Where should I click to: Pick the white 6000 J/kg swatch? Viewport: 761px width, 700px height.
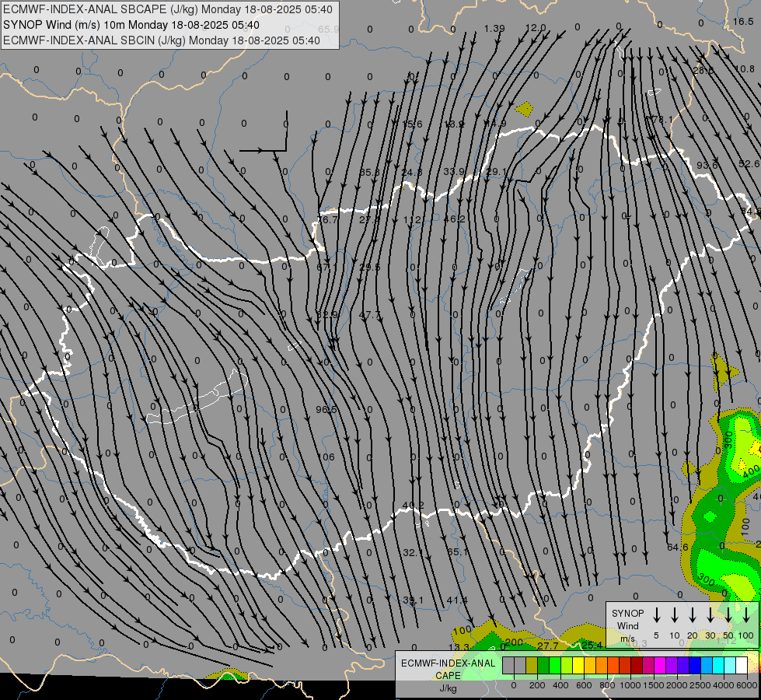[x=741, y=666]
